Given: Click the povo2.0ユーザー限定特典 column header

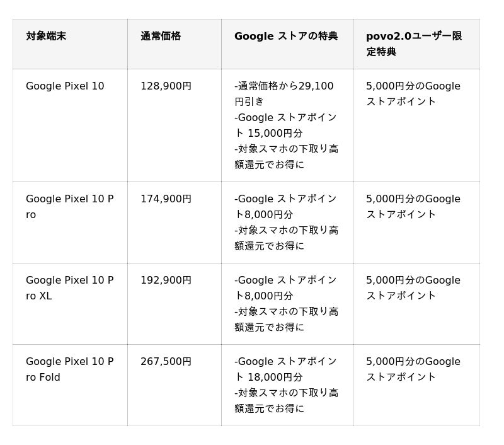Looking at the screenshot, I should 414,44.
